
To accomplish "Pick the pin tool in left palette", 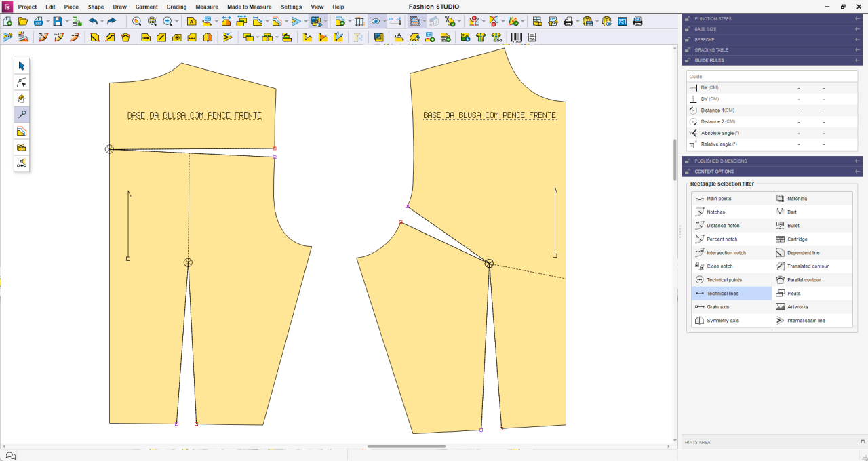I will (x=22, y=115).
